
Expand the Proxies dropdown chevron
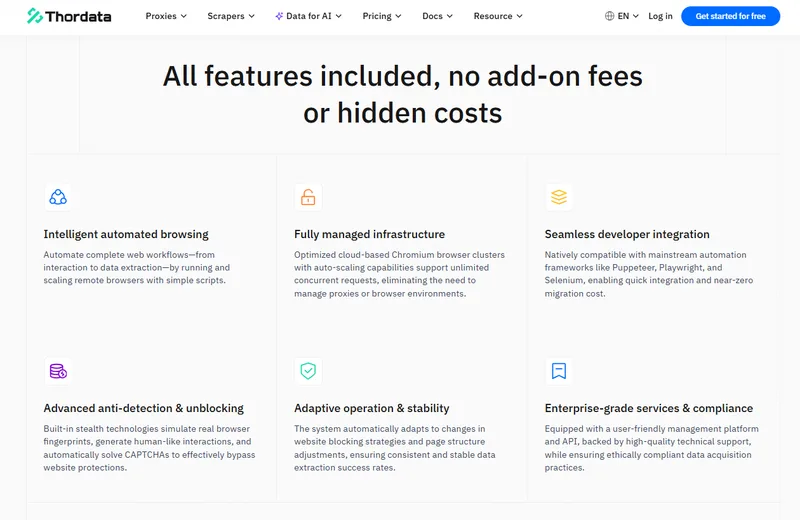tap(184, 16)
